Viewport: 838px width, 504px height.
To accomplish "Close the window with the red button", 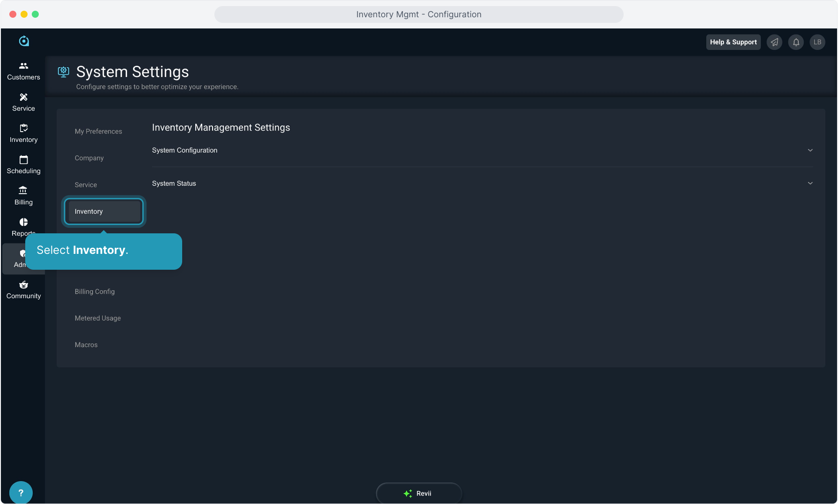I will (x=13, y=14).
